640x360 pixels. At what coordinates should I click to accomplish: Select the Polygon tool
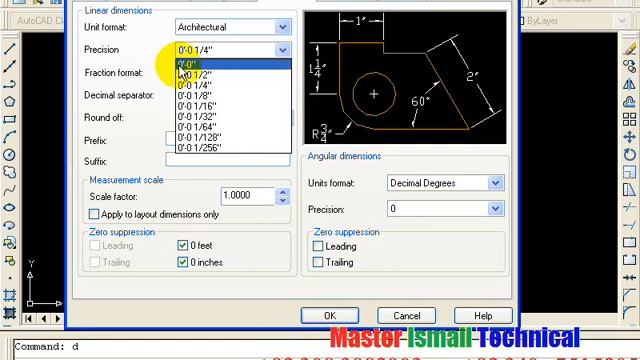point(9,102)
